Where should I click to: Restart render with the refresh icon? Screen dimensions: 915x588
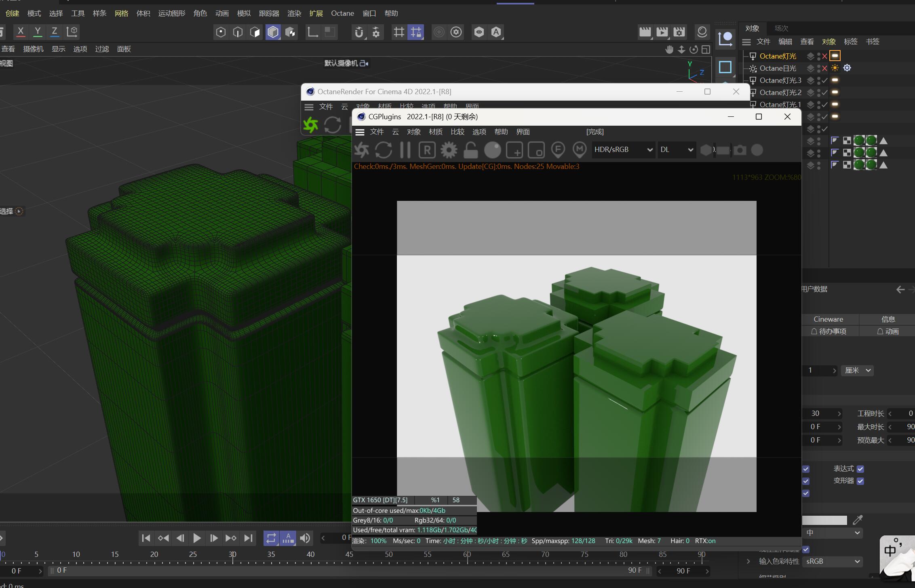pos(383,150)
